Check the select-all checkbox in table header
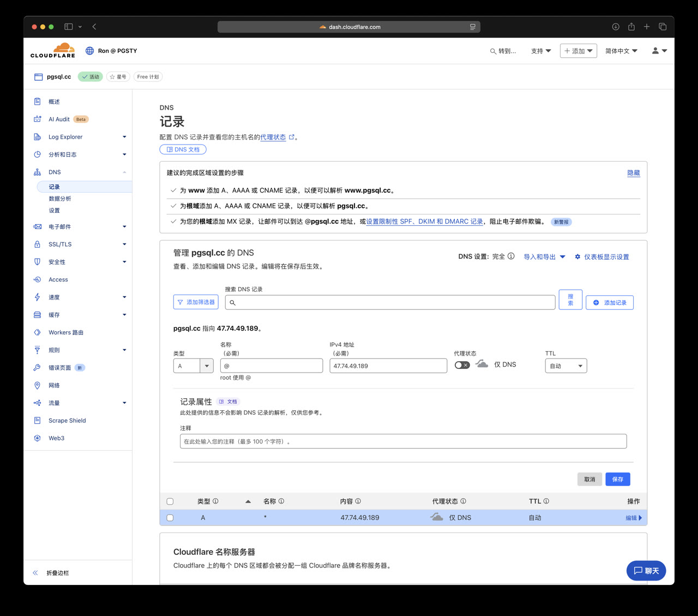Image resolution: width=698 pixels, height=616 pixels. pos(170,501)
